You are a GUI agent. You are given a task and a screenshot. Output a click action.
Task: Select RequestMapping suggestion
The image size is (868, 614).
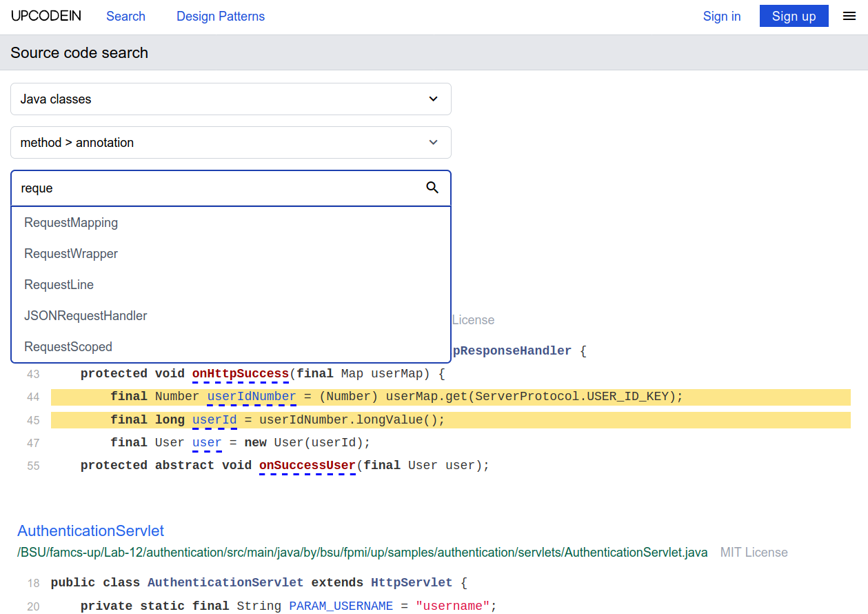(x=231, y=223)
